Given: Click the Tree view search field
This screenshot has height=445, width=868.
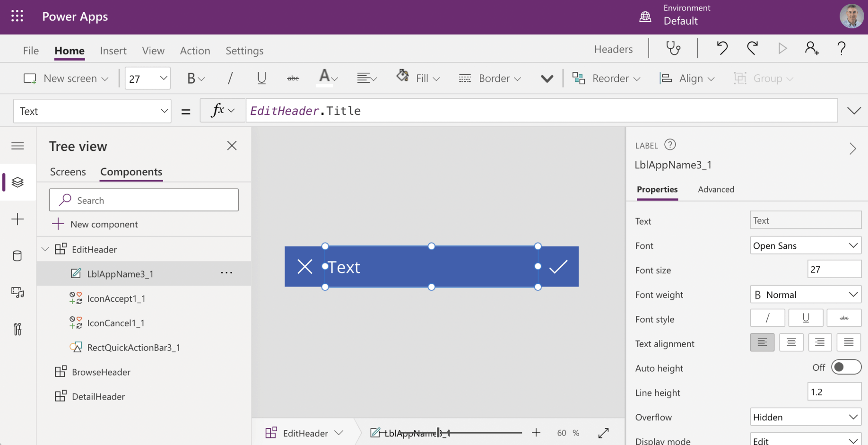Looking at the screenshot, I should coord(144,201).
